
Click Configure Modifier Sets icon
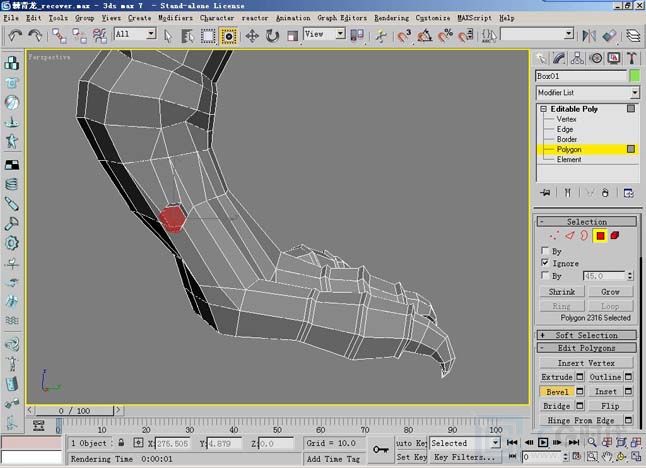pos(628,193)
